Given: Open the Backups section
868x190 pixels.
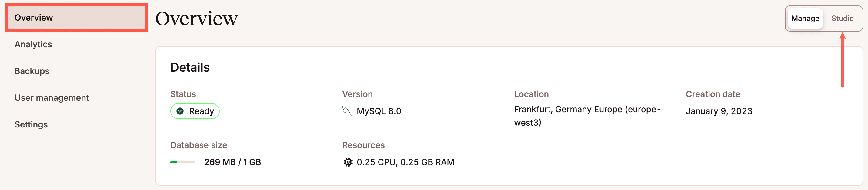Looking at the screenshot, I should 32,71.
